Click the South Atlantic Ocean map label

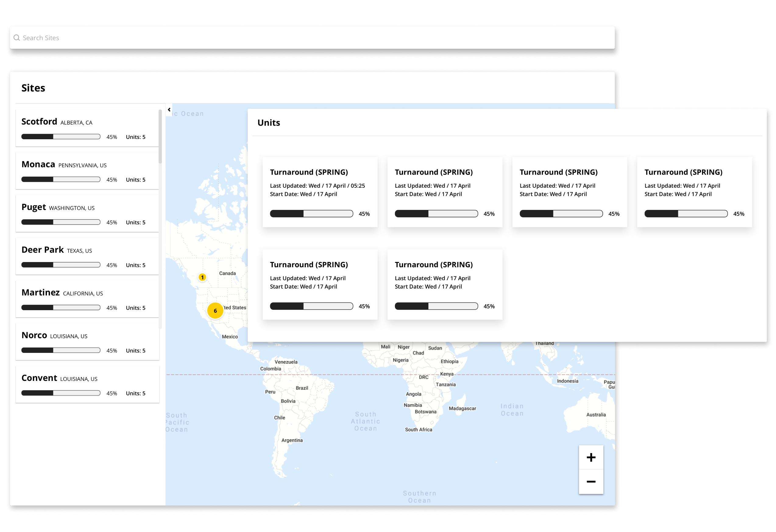(x=366, y=421)
